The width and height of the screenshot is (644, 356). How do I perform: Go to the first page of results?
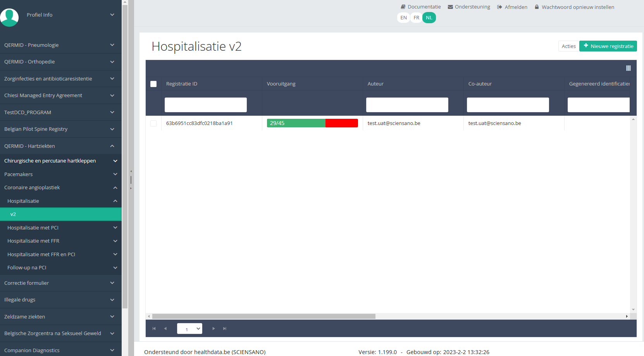tap(154, 329)
